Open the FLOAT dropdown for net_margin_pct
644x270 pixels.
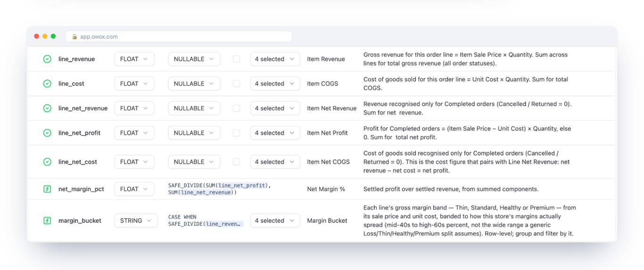[x=134, y=189]
